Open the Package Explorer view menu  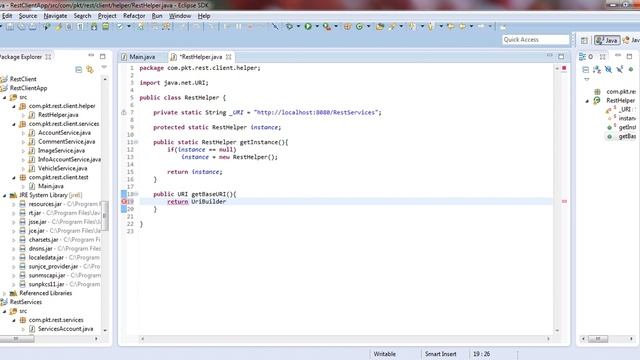click(x=104, y=67)
